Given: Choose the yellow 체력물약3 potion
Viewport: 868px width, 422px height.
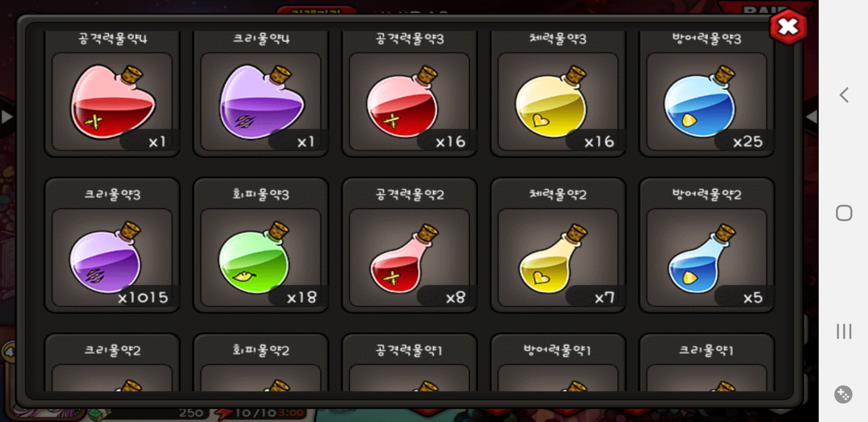Looking at the screenshot, I should (558, 102).
